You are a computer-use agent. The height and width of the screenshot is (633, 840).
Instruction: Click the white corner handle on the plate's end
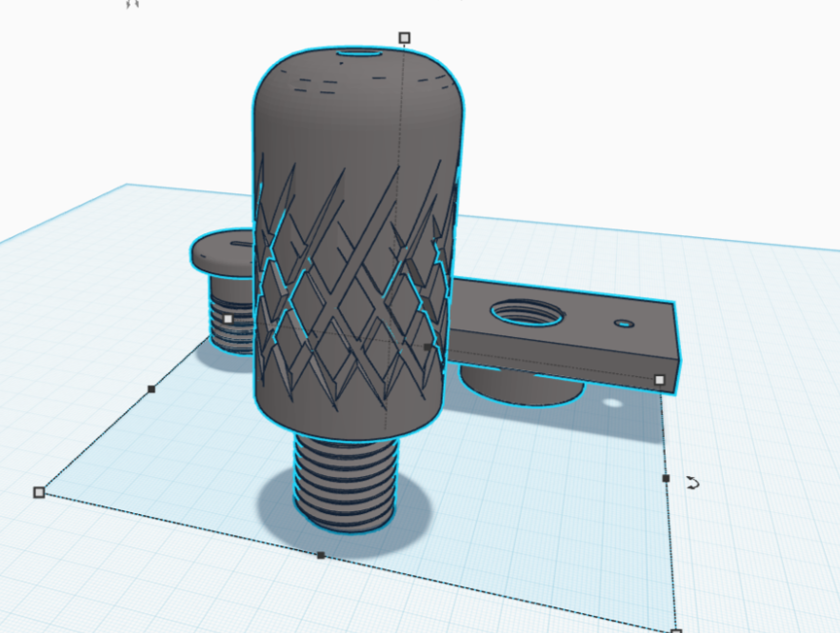click(659, 380)
